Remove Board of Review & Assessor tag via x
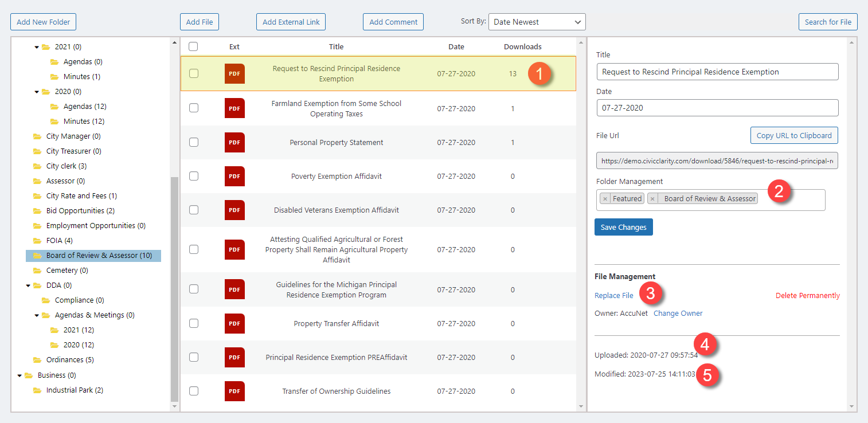This screenshot has width=868, height=423. [653, 199]
